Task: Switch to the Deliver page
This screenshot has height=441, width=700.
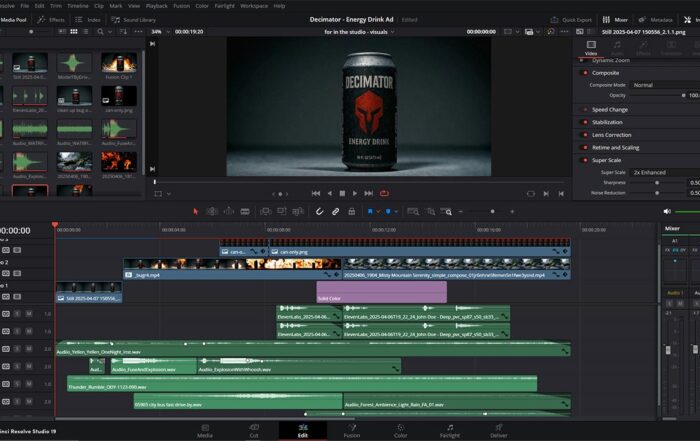Action: [499, 431]
